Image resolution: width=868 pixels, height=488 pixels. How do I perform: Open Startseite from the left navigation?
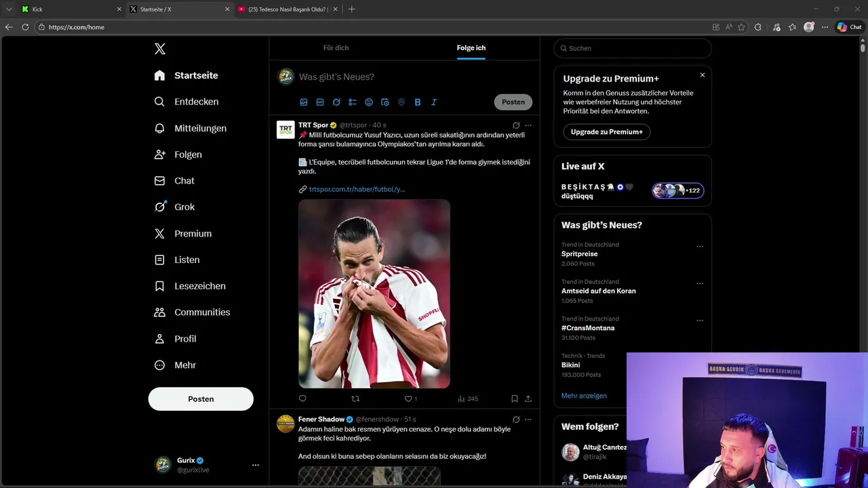pyautogui.click(x=186, y=75)
